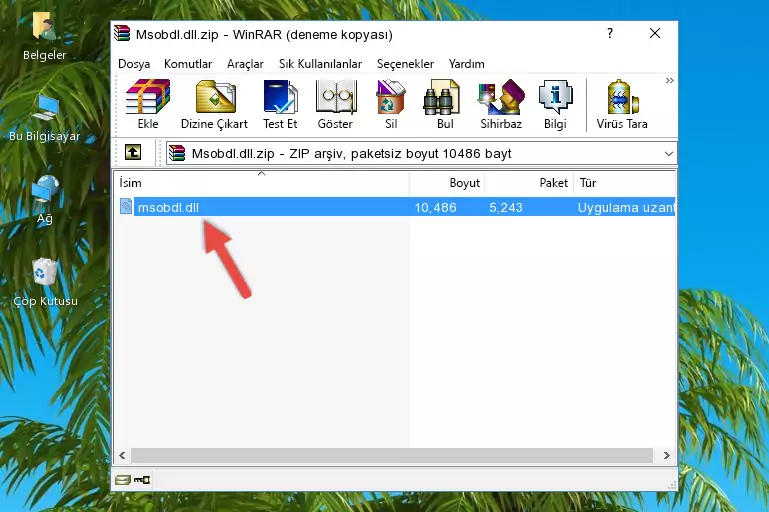The image size is (769, 512).
Task: Show archive Bilgi information
Action: (555, 104)
